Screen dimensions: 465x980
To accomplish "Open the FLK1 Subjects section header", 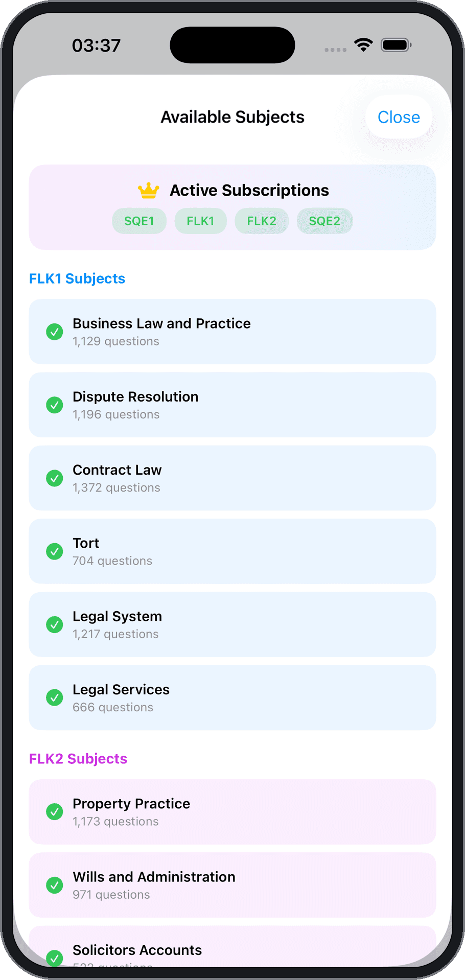I will click(x=77, y=278).
